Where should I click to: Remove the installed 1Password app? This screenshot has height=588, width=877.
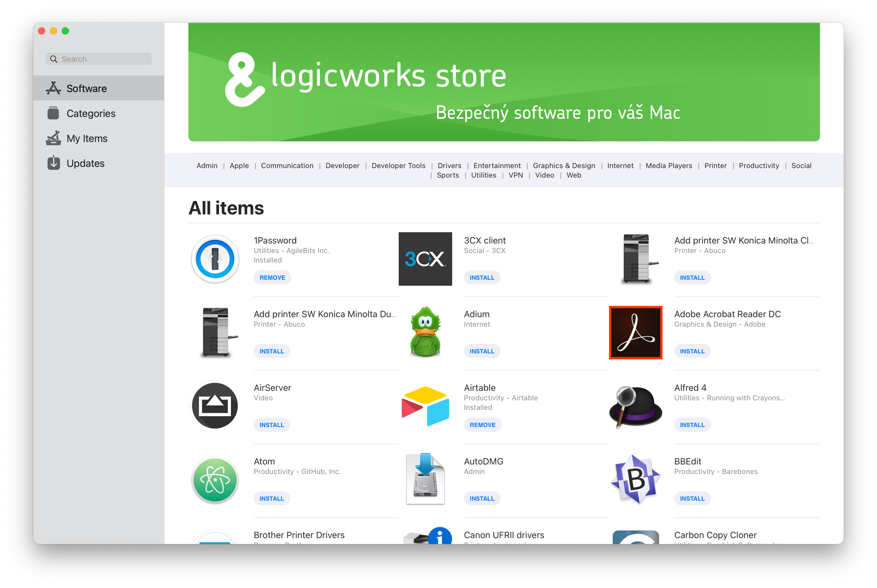tap(272, 277)
